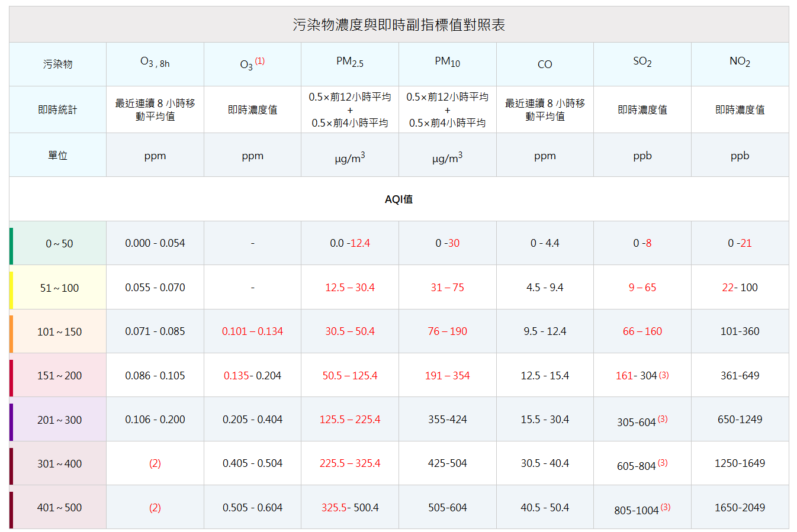The height and width of the screenshot is (532, 797).
Task: Select the 單位 row header cell
Action: point(57,155)
